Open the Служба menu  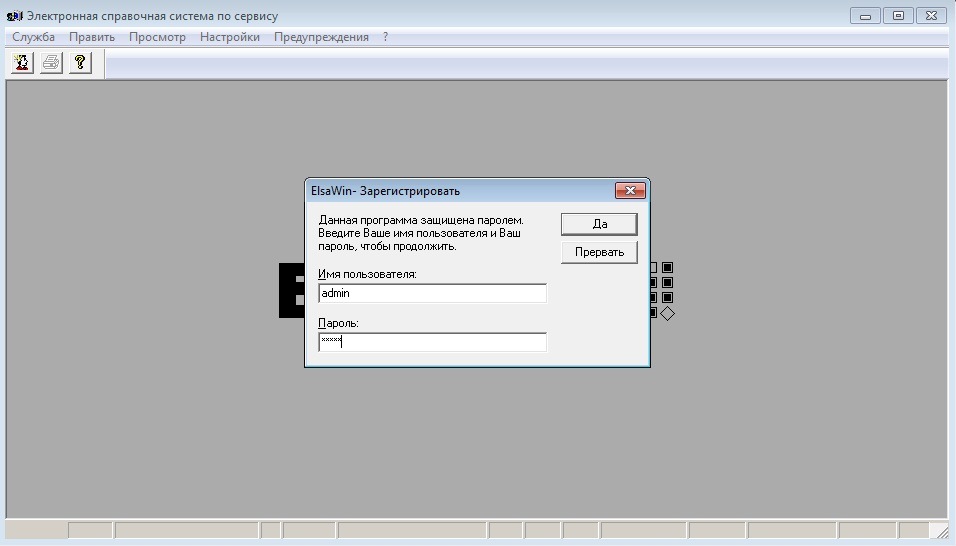[34, 37]
